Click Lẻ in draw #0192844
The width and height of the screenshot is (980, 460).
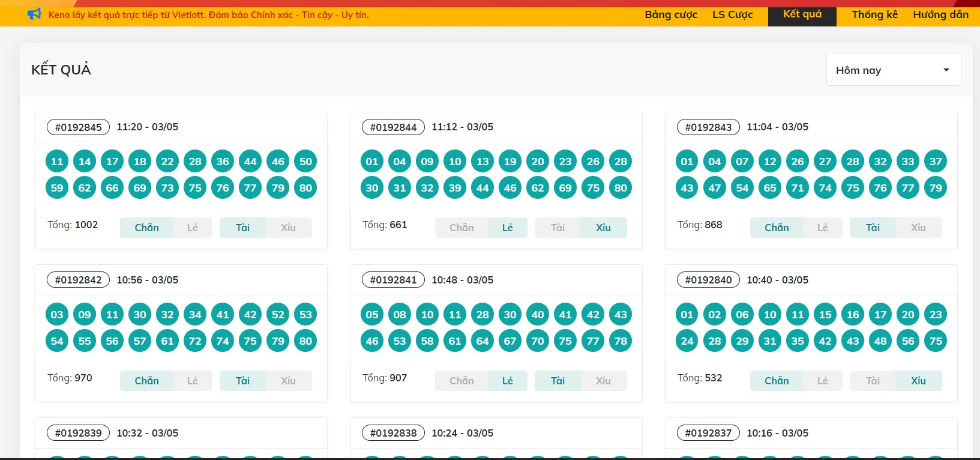(508, 228)
